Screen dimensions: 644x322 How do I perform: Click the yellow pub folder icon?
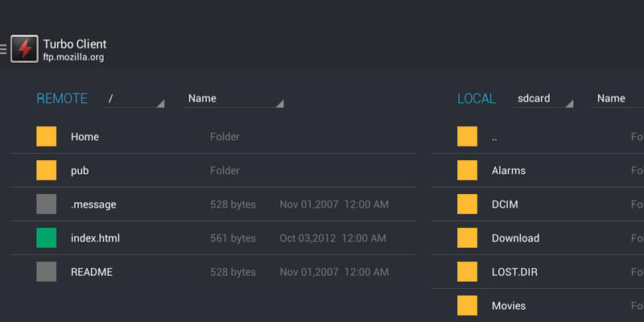(x=46, y=171)
